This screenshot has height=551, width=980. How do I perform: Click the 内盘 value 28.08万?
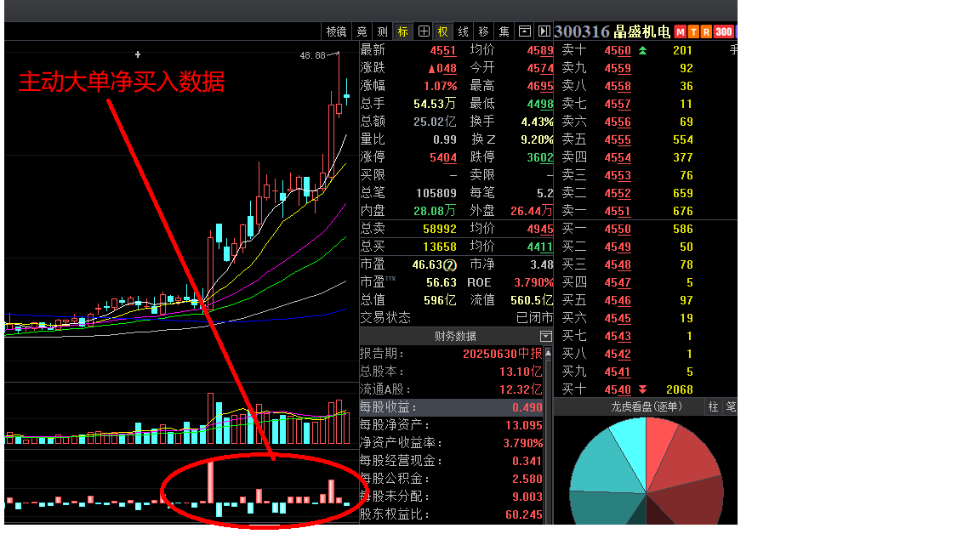(435, 211)
